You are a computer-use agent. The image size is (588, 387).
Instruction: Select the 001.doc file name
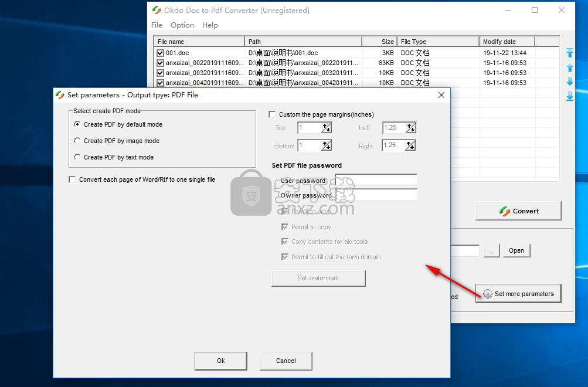click(178, 53)
